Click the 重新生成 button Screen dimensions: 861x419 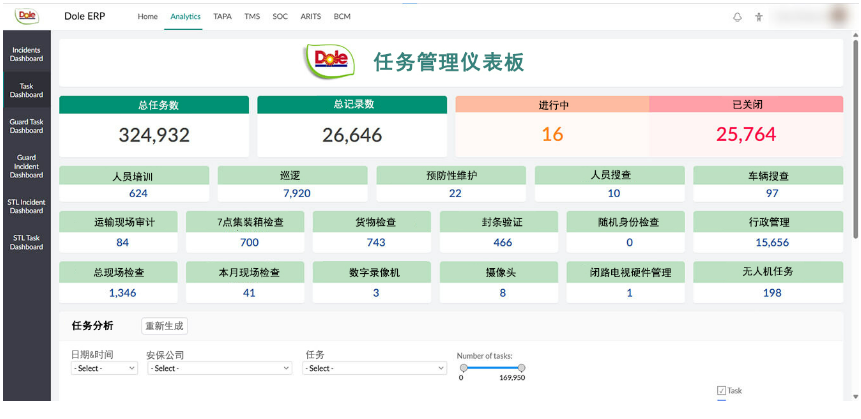pyautogui.click(x=164, y=326)
